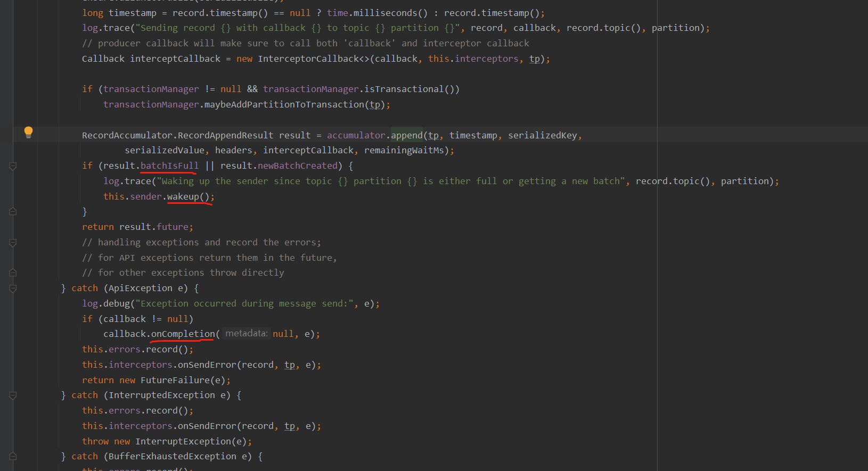
Task: Click the 'metadata:' parameter hint
Action: [246, 334]
